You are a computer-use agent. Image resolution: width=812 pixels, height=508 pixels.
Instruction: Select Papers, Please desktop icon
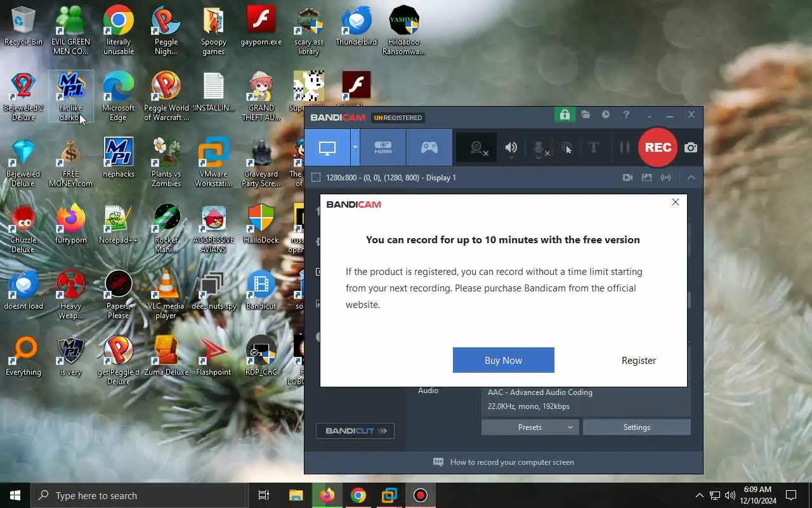tap(119, 295)
